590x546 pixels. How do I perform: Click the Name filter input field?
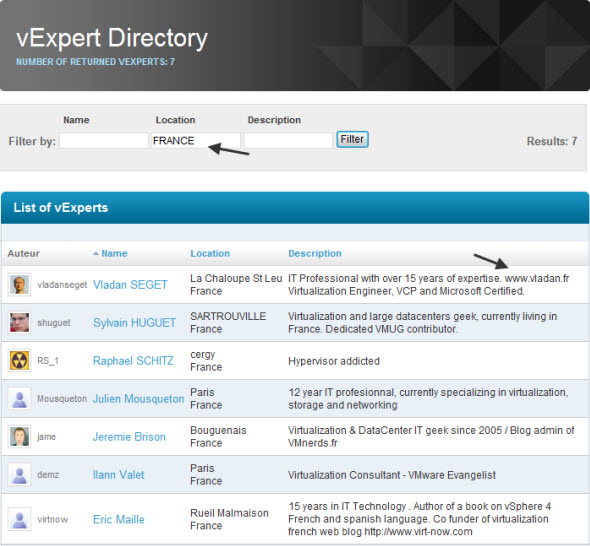[x=104, y=141]
